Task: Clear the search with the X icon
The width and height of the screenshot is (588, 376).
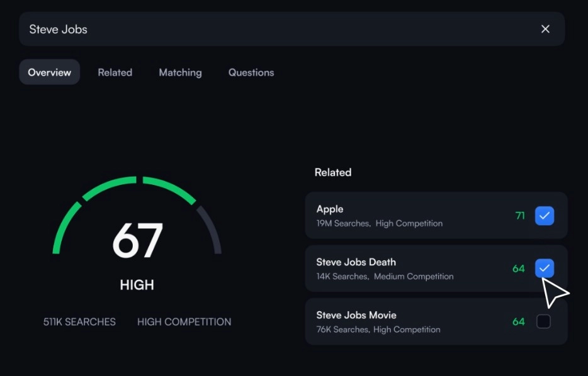Action: pyautogui.click(x=545, y=29)
